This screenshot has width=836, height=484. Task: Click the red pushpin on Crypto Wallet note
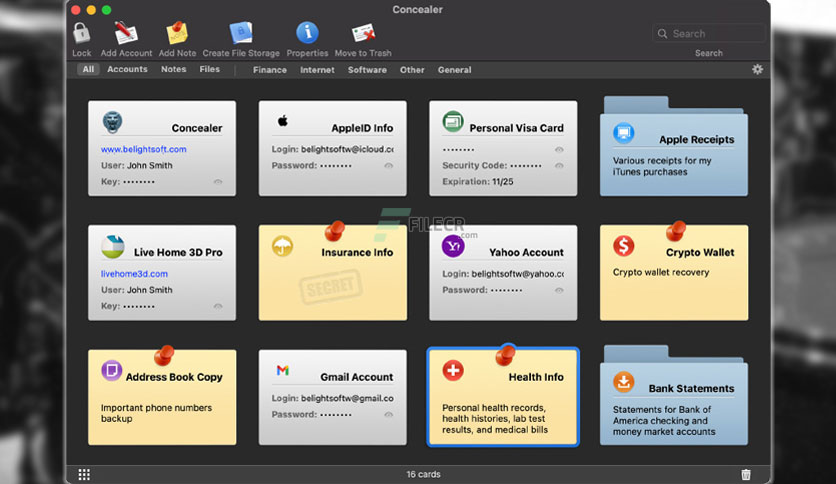click(x=676, y=231)
